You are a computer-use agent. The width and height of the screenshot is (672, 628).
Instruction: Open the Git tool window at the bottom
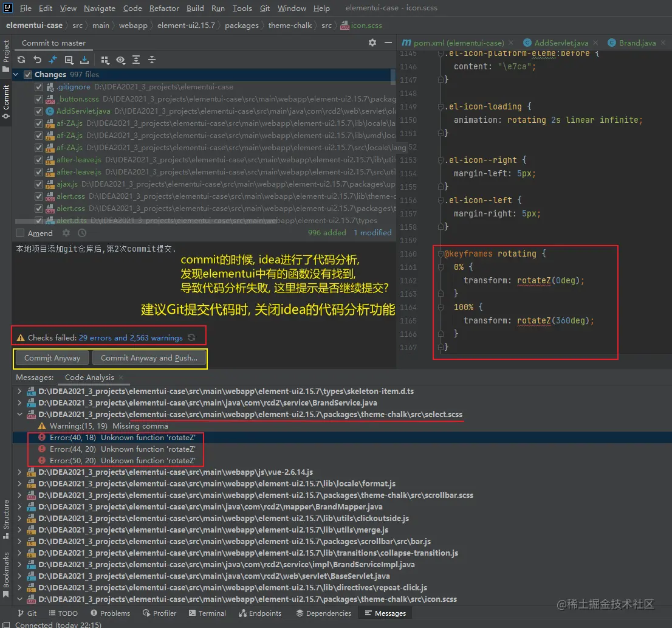click(27, 613)
